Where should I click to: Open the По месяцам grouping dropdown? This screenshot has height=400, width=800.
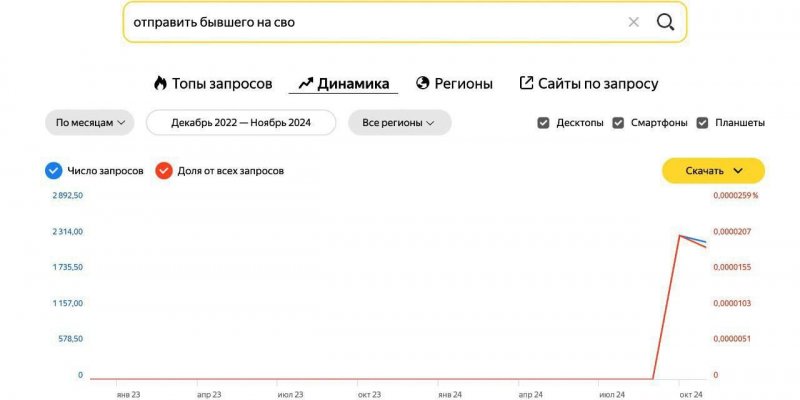(x=90, y=122)
